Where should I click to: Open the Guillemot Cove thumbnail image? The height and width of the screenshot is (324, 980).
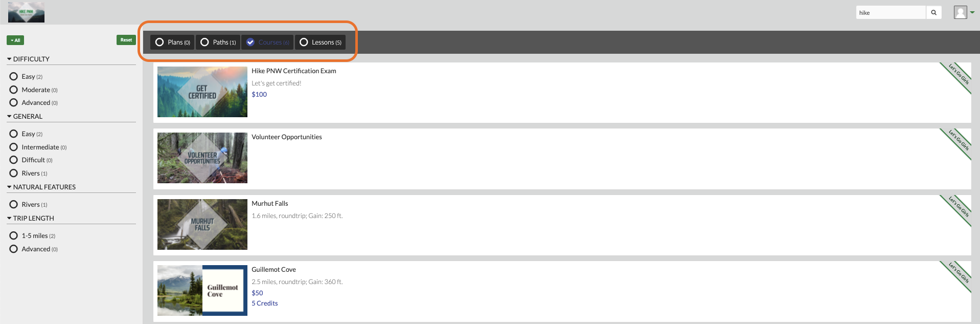[202, 290]
